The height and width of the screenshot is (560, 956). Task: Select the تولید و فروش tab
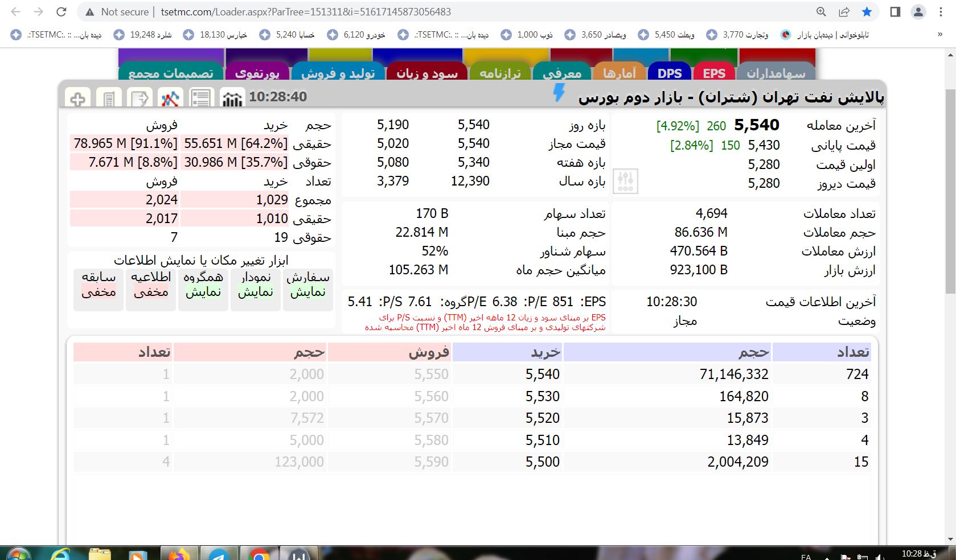click(x=338, y=72)
